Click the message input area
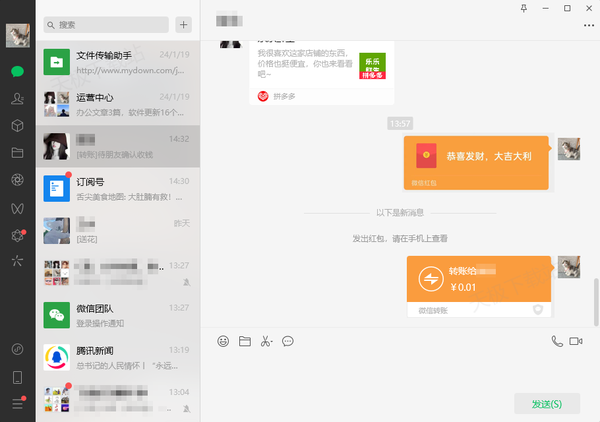The height and width of the screenshot is (422, 600). point(400,371)
